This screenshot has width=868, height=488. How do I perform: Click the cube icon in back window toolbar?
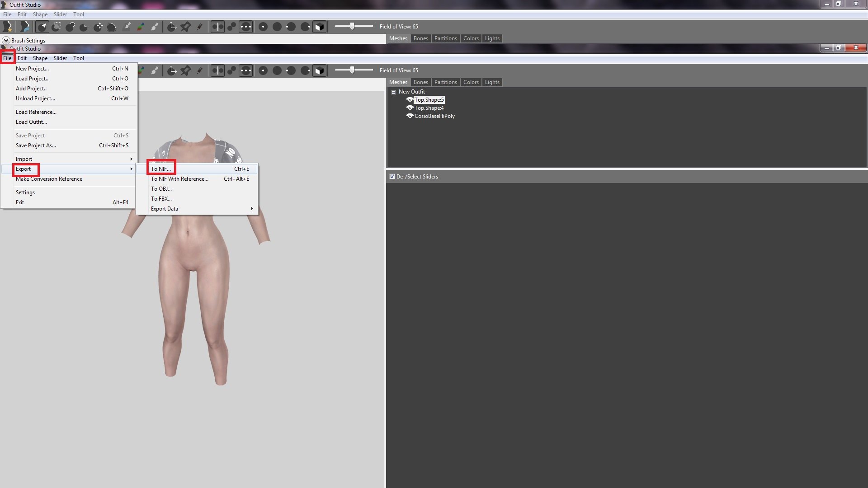coord(320,27)
